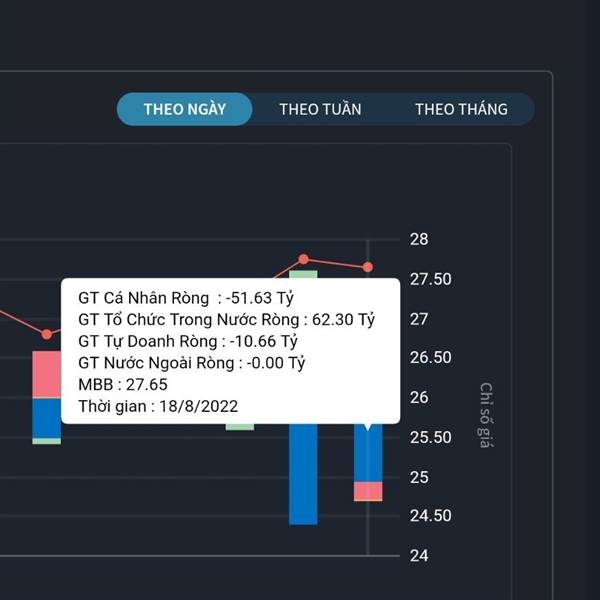Select the pink segment near the 25 level
600x600 pixels.
pos(368,491)
